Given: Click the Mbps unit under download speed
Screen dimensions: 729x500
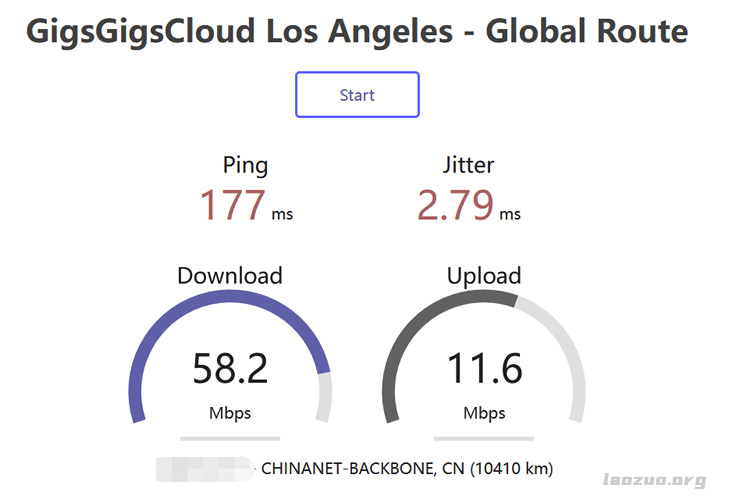Looking at the screenshot, I should pos(230,412).
